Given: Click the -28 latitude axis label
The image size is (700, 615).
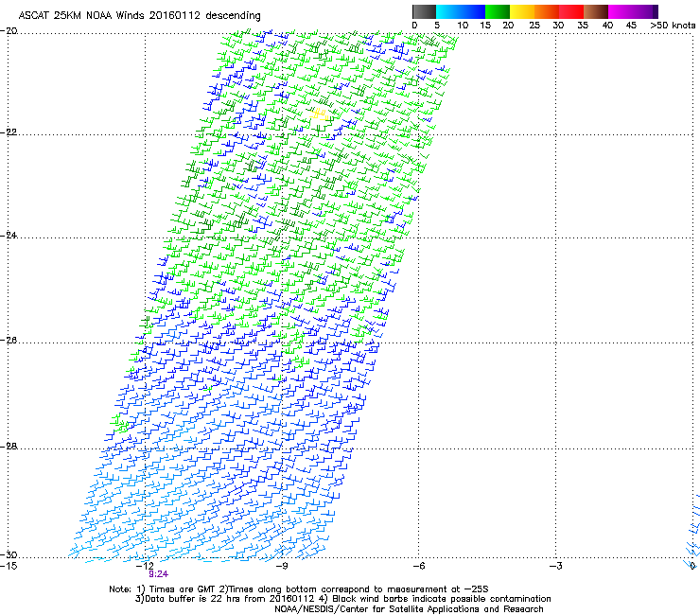Looking at the screenshot, I should coord(9,447).
